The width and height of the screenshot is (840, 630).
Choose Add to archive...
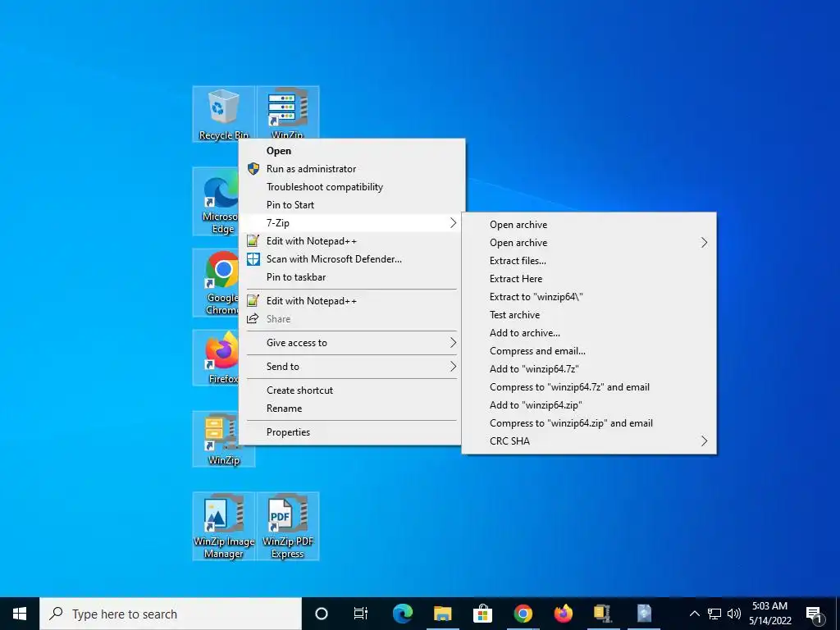(589, 333)
